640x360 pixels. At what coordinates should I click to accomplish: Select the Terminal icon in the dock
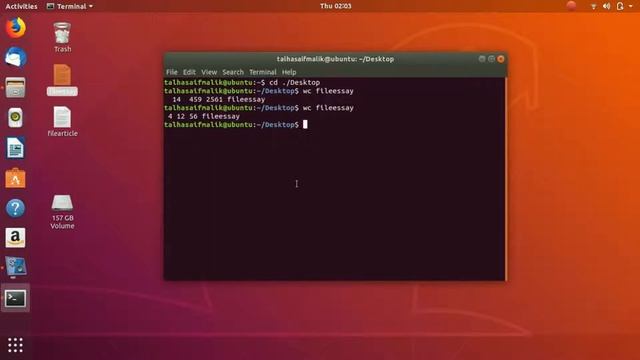point(16,298)
